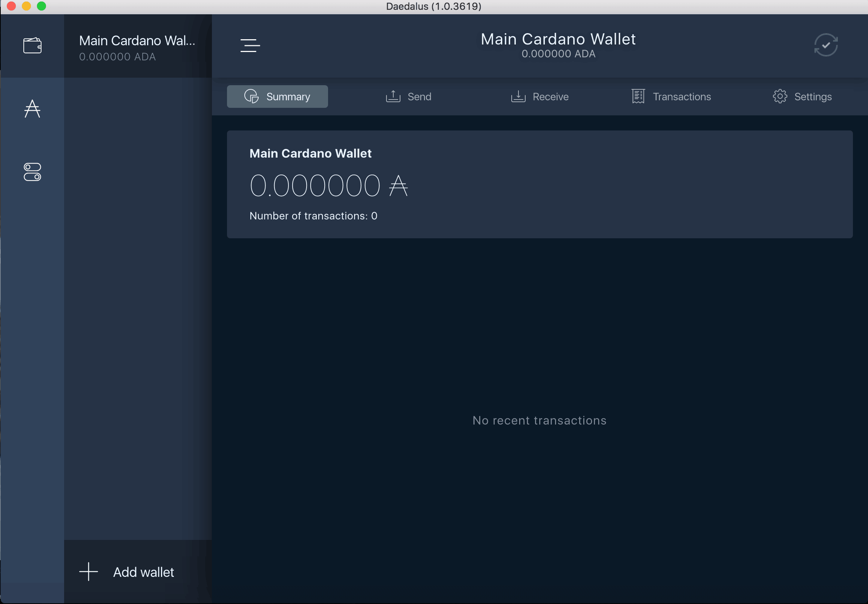Click the Settings gear icon
Screen dimensions: 868x604
coord(780,96)
